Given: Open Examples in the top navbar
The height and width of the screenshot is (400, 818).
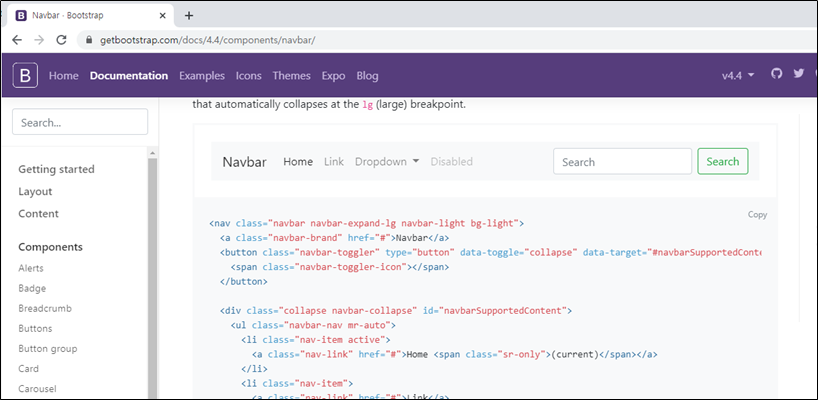Looking at the screenshot, I should point(202,76).
